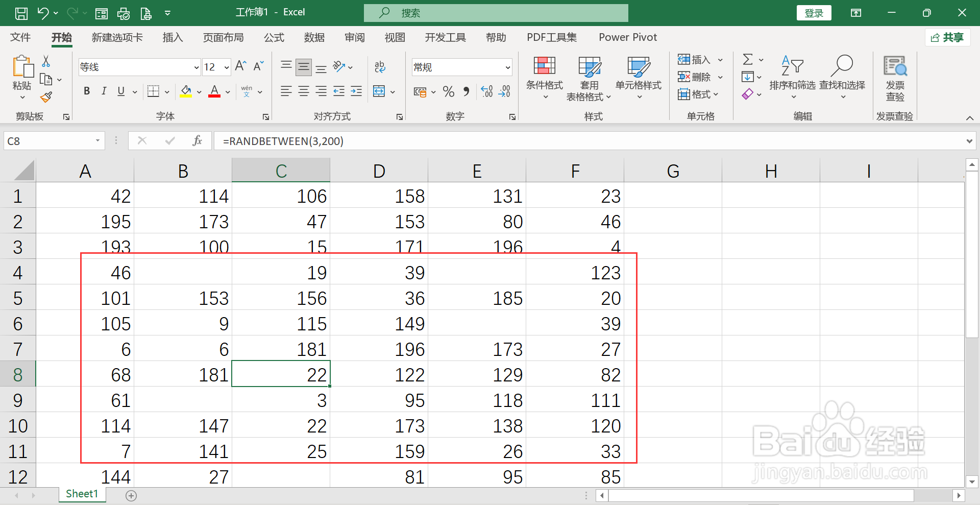The height and width of the screenshot is (505, 980).
Task: Switch to the 公式 tab
Action: pos(274,37)
